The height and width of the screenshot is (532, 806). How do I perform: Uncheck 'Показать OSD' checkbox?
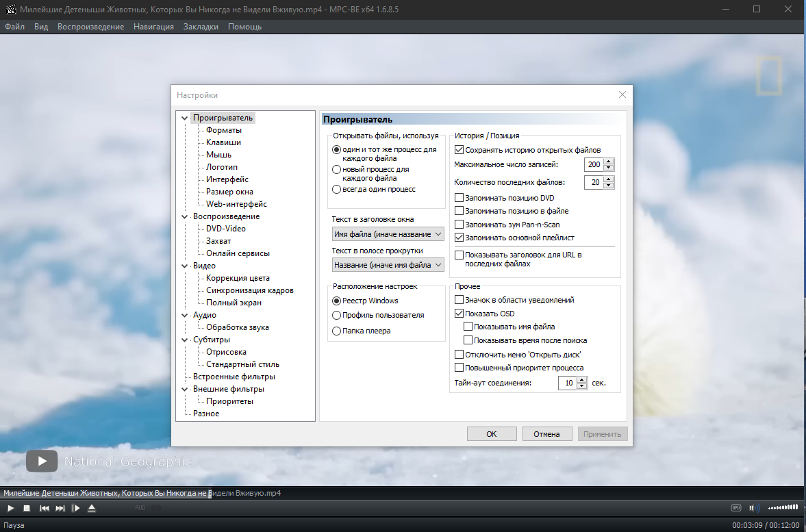(459, 314)
